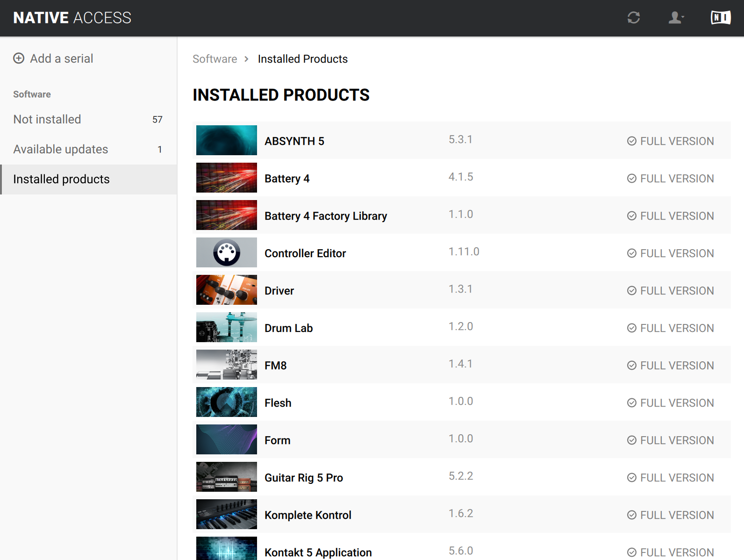The height and width of the screenshot is (560, 744).
Task: Click the ABSYNTH 5 product name
Action: tap(294, 141)
